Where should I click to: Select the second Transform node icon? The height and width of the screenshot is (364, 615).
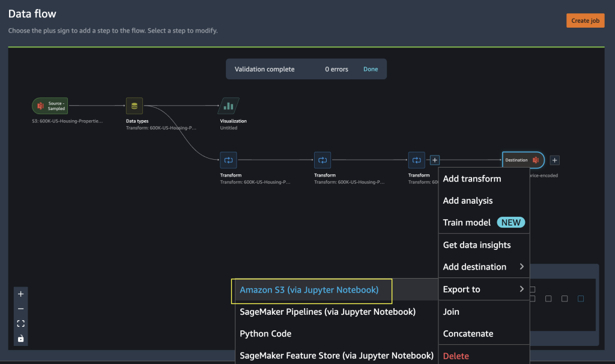click(323, 160)
